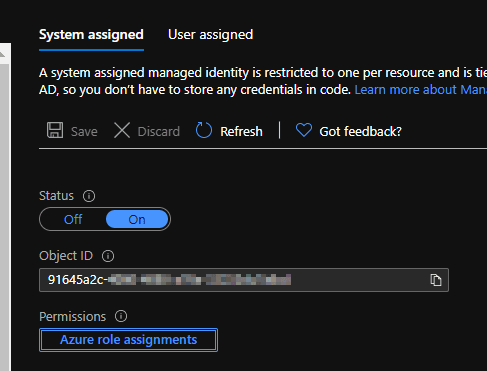This screenshot has width=487, height=371.
Task: Open the Got feedback? option
Action: [361, 132]
